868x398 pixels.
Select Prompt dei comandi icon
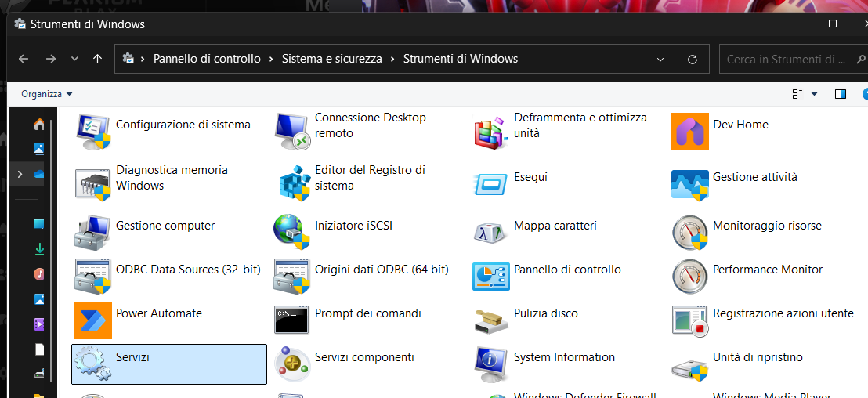(x=291, y=320)
